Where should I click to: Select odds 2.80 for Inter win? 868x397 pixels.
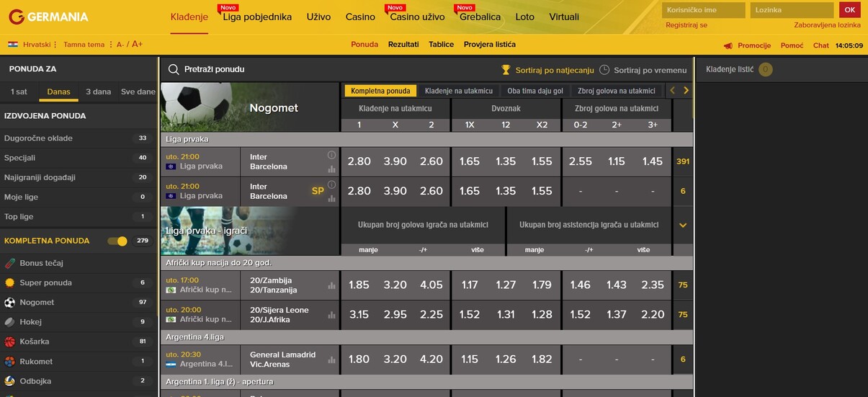(359, 161)
